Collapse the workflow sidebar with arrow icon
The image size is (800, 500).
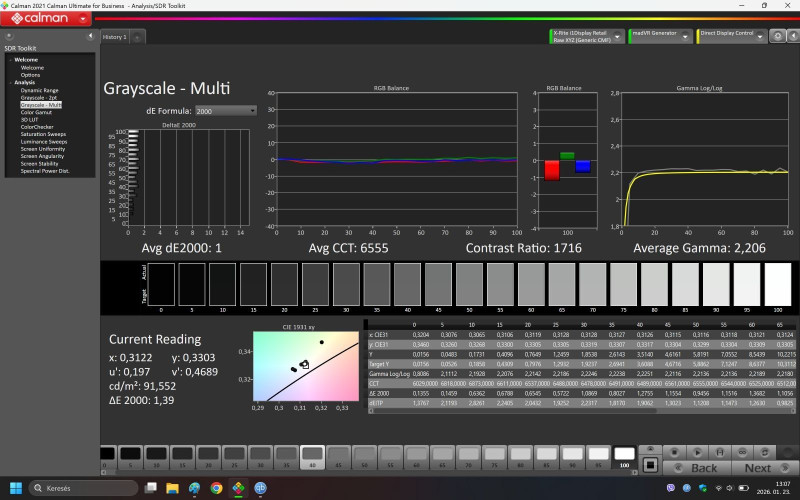pyautogui.click(x=90, y=36)
